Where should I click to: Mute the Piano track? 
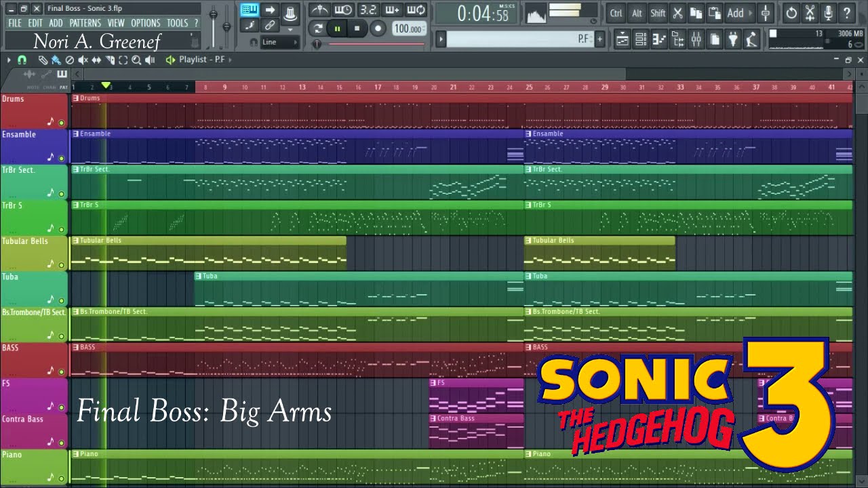point(62,479)
